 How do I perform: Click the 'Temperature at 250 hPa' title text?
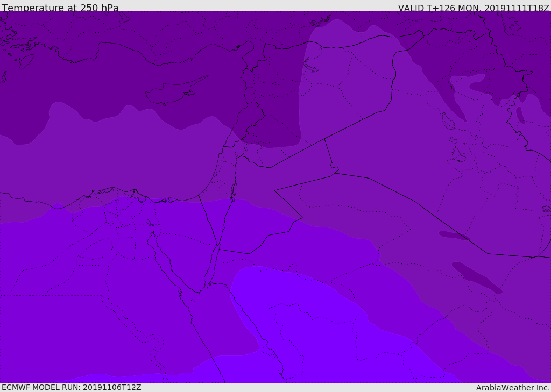(x=60, y=8)
